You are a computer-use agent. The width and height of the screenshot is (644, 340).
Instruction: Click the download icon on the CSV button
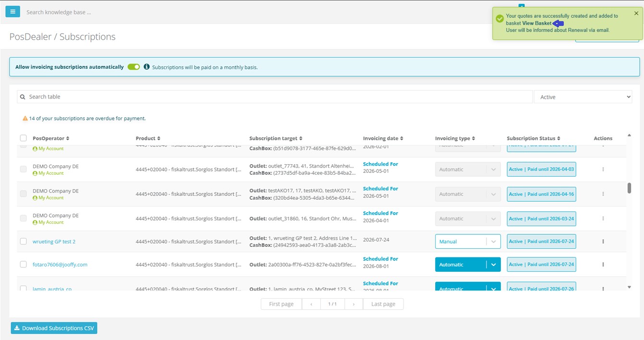pos(16,328)
